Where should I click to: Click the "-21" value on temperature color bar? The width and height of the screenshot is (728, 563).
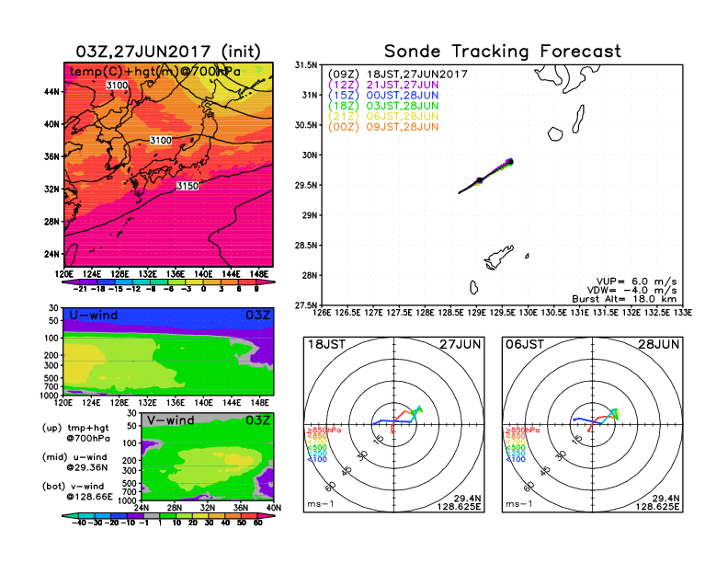[x=80, y=289]
